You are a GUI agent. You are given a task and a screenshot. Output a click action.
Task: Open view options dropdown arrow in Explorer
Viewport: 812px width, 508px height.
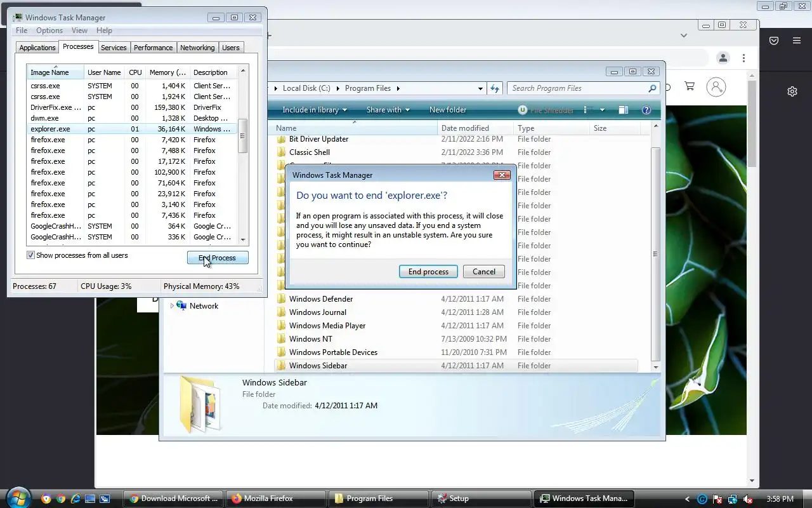pos(602,110)
